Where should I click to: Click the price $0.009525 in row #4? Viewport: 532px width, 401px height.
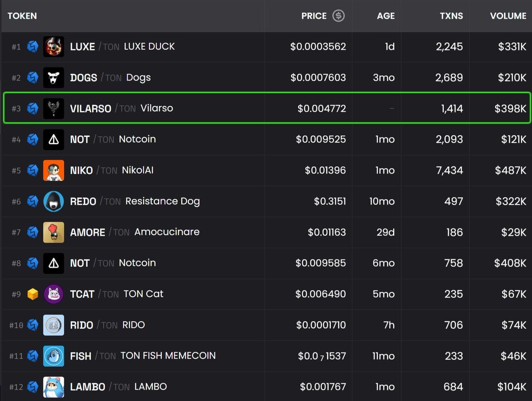[321, 139]
